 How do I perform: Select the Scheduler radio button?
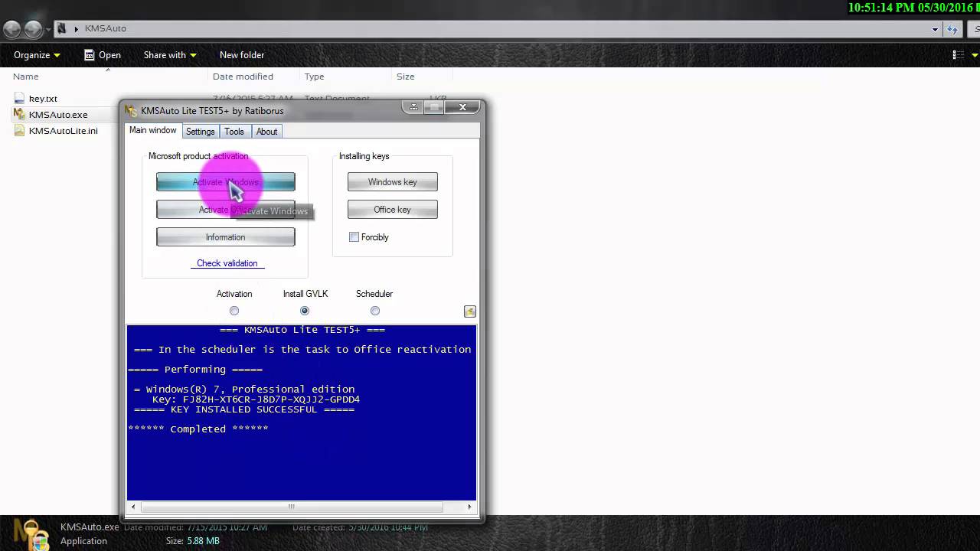click(375, 311)
